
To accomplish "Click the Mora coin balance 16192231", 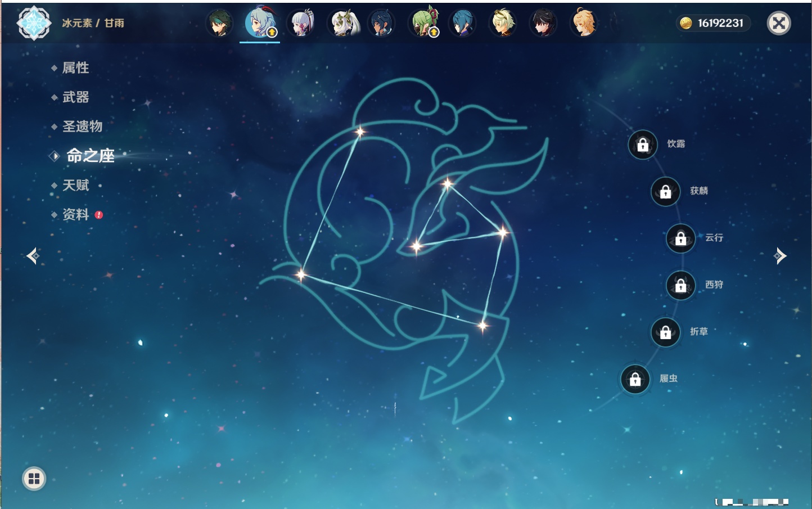I will point(714,23).
